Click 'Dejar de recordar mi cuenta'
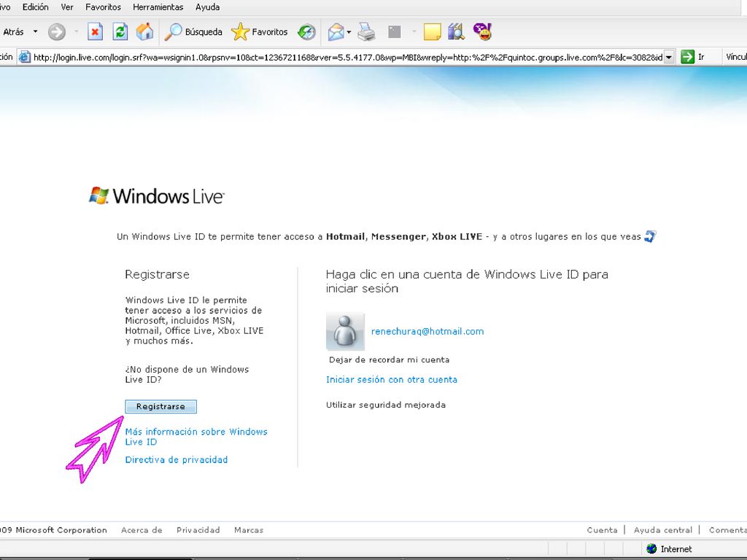Viewport: 747px width, 560px height. pos(390,359)
